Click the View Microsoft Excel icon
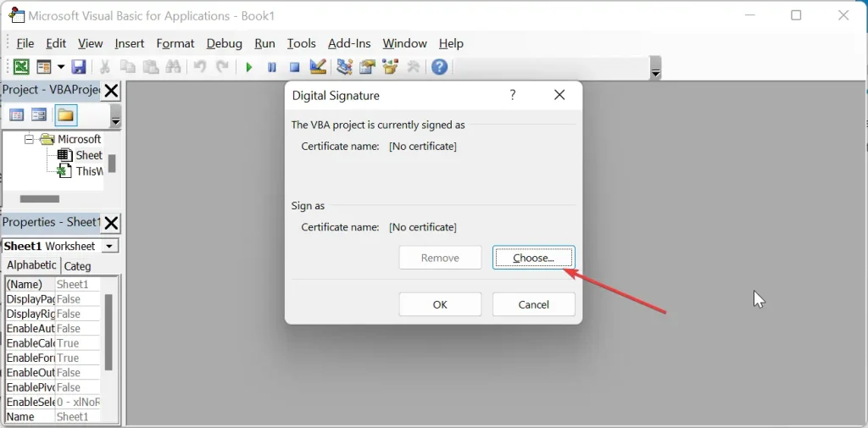Image resolution: width=868 pixels, height=428 pixels. pyautogui.click(x=20, y=67)
